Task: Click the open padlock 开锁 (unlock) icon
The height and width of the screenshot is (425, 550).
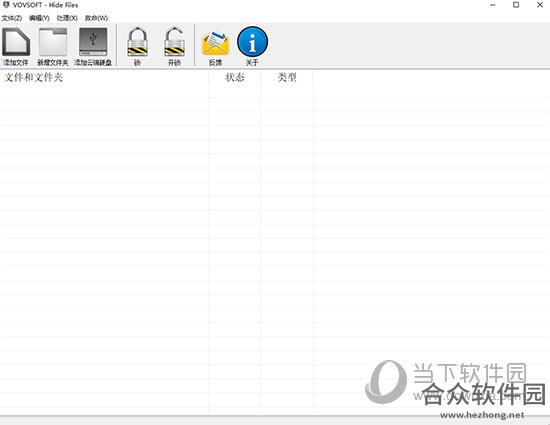Action: 174,42
